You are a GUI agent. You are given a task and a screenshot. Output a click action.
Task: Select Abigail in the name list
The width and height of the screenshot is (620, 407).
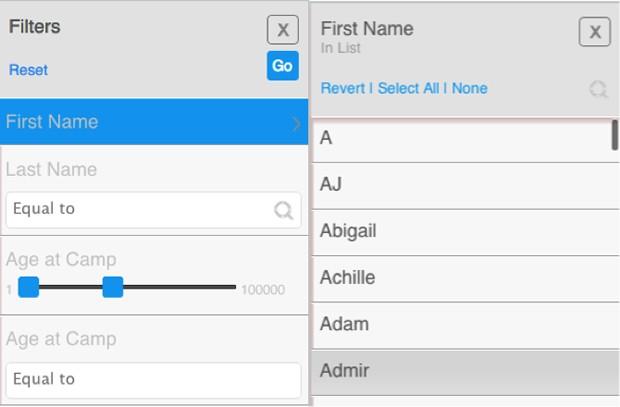pos(466,232)
